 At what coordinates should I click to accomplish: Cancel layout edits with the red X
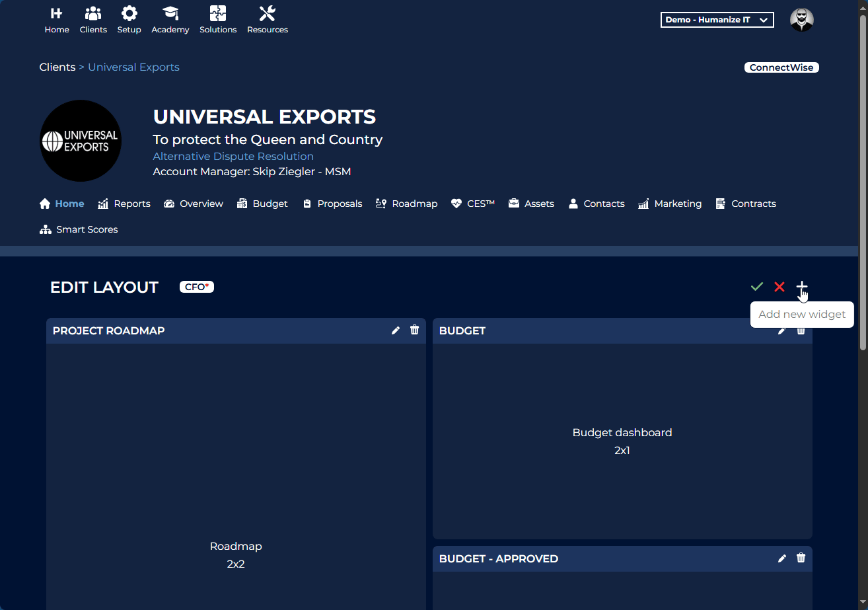[x=779, y=286]
